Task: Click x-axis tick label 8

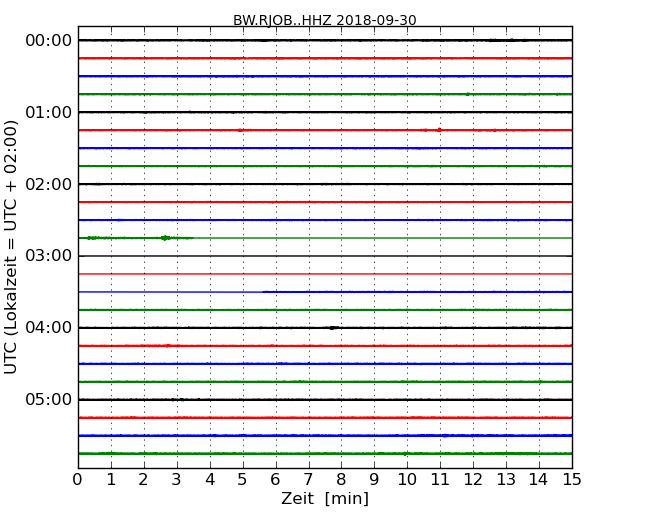Action: [341, 479]
